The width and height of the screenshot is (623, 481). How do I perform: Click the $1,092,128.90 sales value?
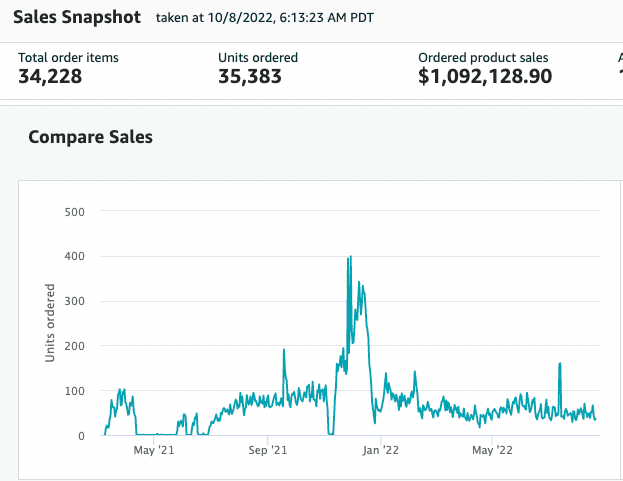coord(485,77)
